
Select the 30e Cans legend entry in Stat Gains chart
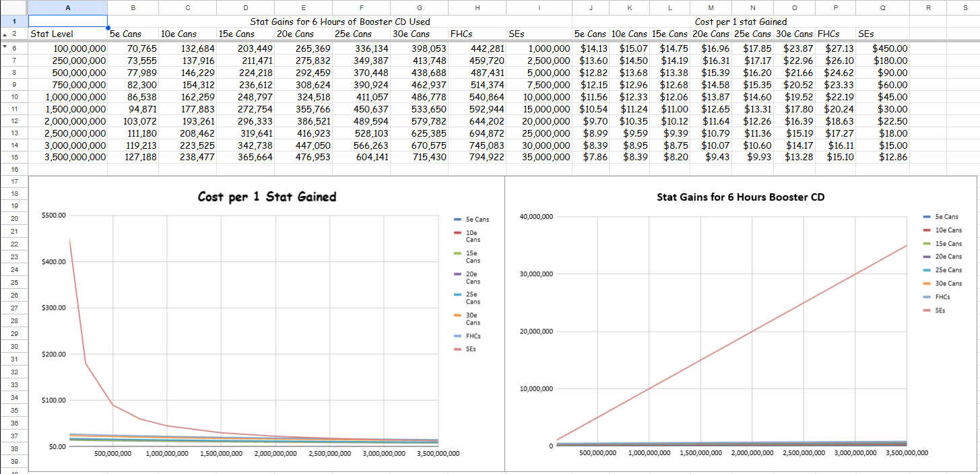pyautogui.click(x=942, y=283)
